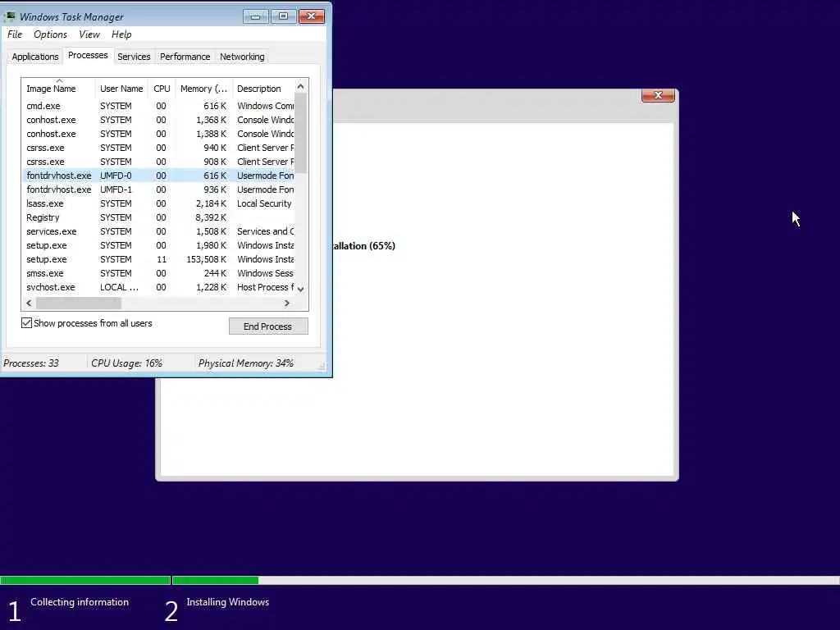Sort processes by CPU column
This screenshot has width=840, height=630.
(162, 89)
